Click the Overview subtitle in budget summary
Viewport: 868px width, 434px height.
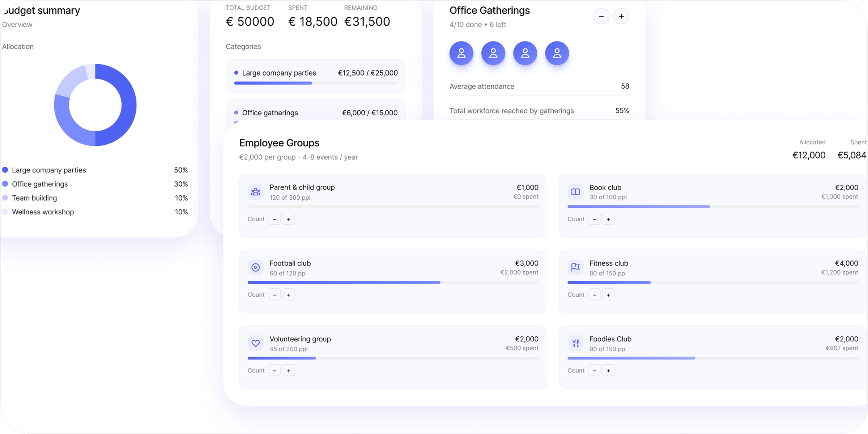pos(17,25)
